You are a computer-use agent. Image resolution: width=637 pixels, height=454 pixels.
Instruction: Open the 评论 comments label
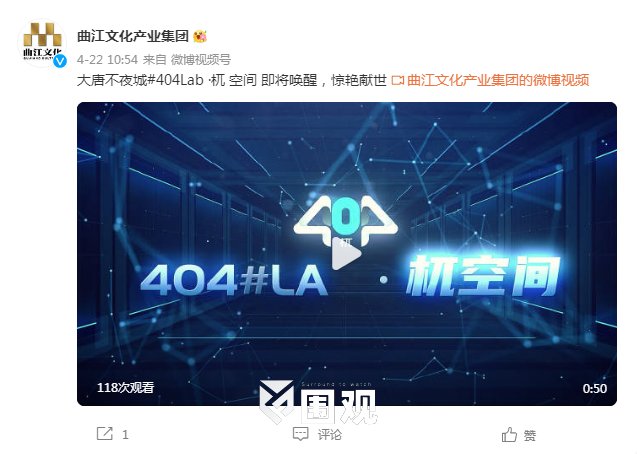coord(329,435)
